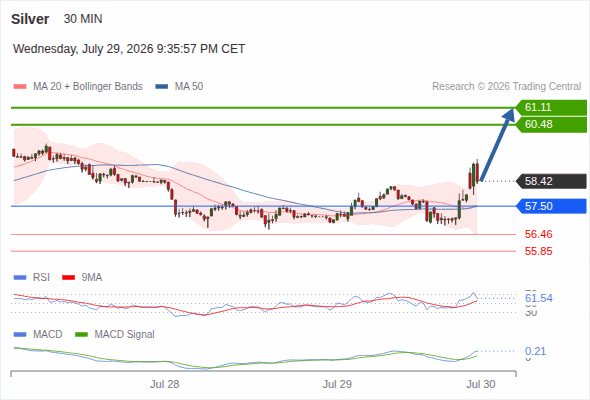Click the Jul 30 date axis label
Viewport: 590px width, 400px height.
[481, 384]
